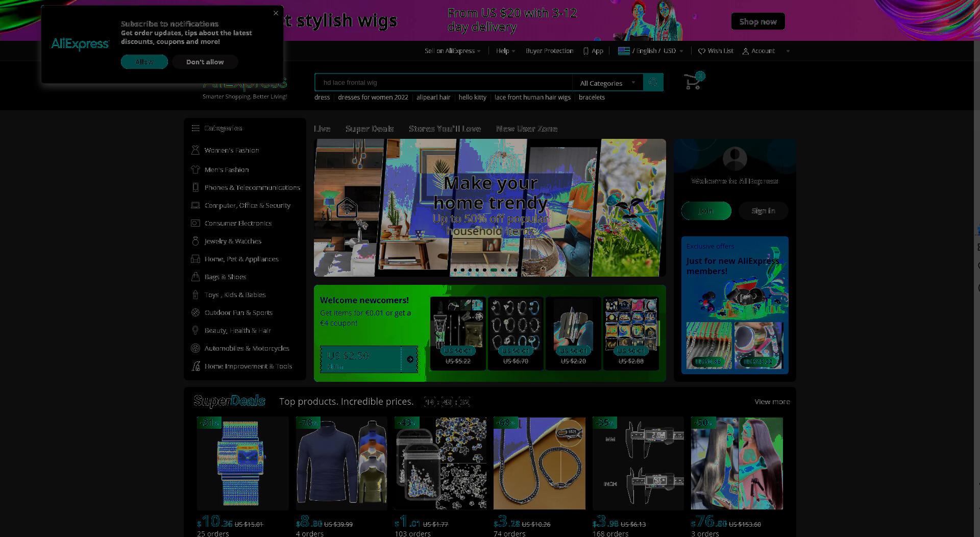Click Shop now in wigs banner
This screenshot has width=980, height=537.
[758, 21]
